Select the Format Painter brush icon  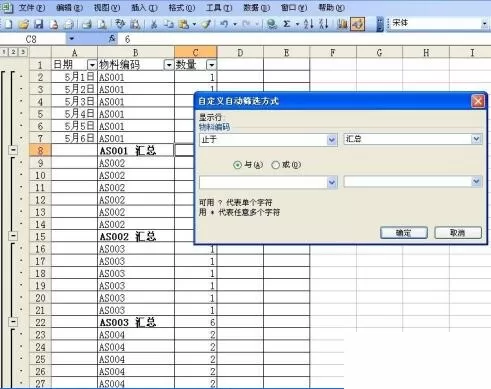click(x=206, y=24)
